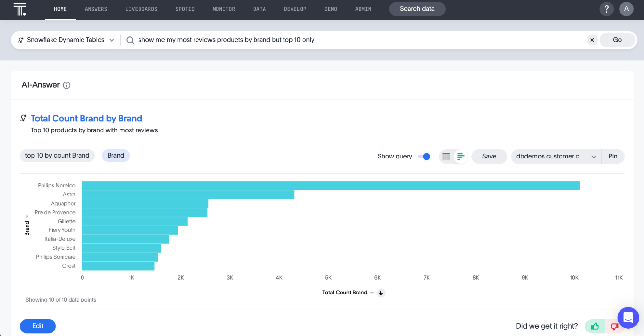The height and width of the screenshot is (336, 644).
Task: Open the Data tab
Action: click(x=259, y=9)
